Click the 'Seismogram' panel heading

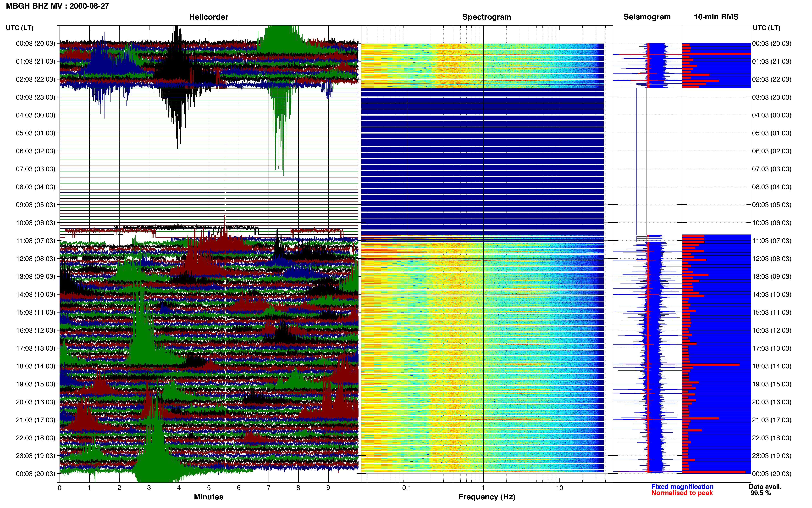[647, 17]
